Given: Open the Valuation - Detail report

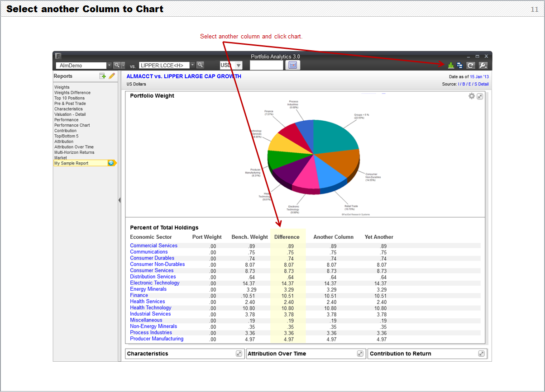Looking at the screenshot, I should click(x=70, y=114).
